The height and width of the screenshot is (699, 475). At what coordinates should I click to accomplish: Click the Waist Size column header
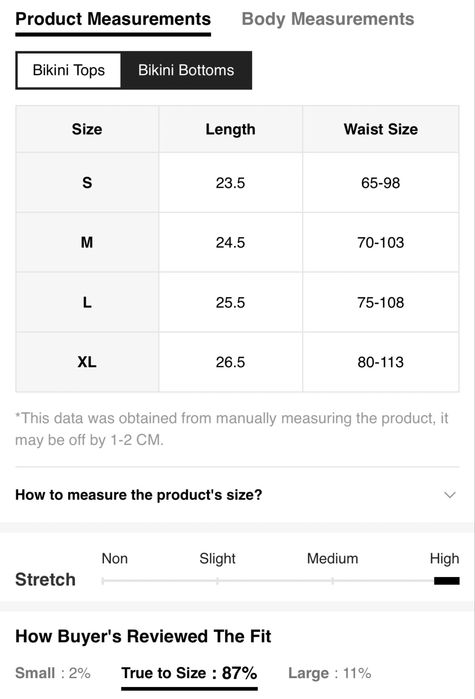(381, 129)
